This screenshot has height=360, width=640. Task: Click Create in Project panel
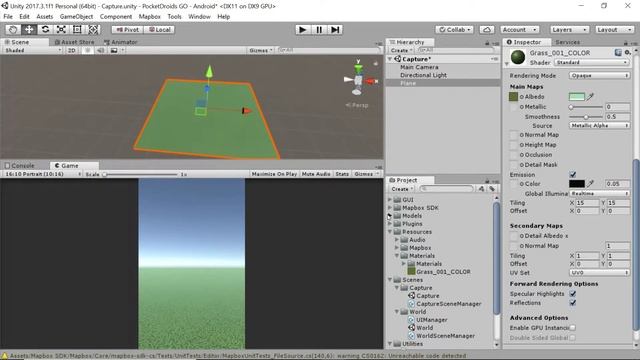[402, 189]
